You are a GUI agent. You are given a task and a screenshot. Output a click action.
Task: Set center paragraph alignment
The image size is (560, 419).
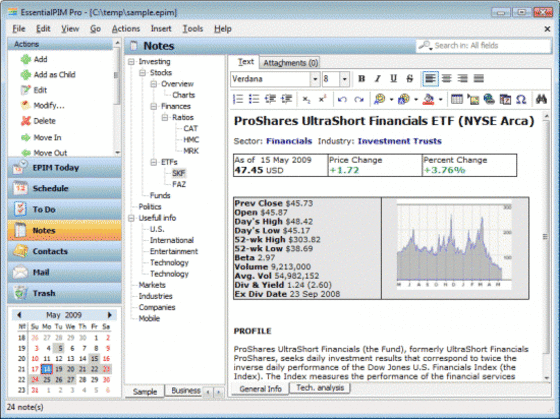(x=446, y=79)
